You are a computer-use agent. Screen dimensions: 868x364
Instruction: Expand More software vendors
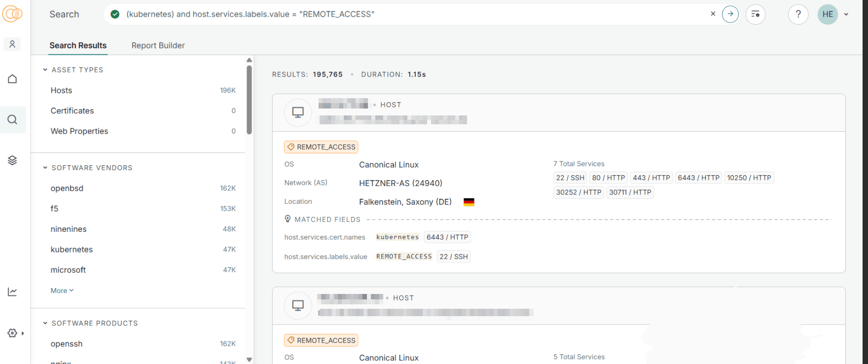click(62, 291)
